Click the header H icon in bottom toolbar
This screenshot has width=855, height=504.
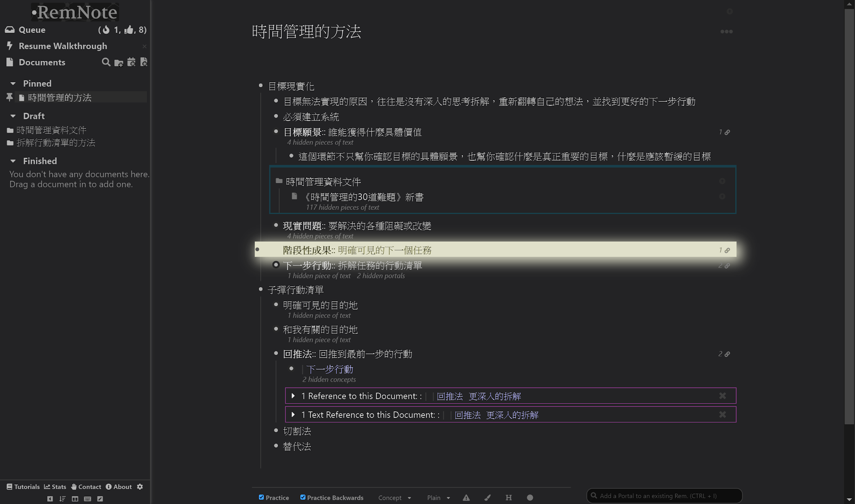pos(508,497)
